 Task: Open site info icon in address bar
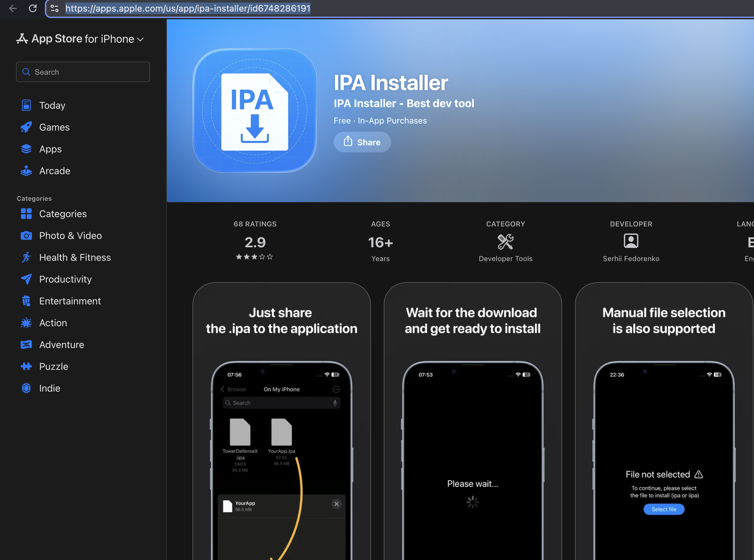(55, 8)
